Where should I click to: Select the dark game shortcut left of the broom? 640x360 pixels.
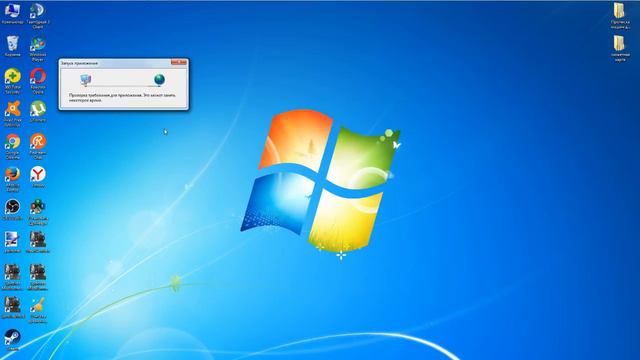pyautogui.click(x=13, y=307)
